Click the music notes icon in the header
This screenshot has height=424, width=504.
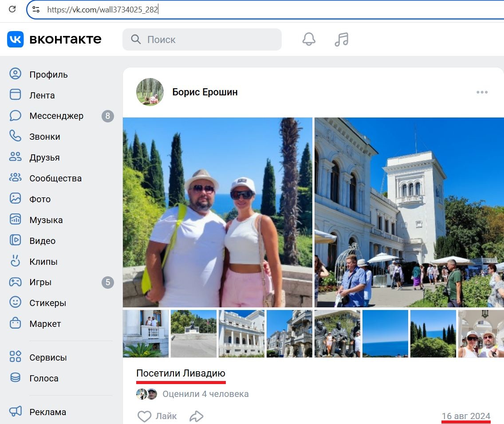tap(341, 39)
